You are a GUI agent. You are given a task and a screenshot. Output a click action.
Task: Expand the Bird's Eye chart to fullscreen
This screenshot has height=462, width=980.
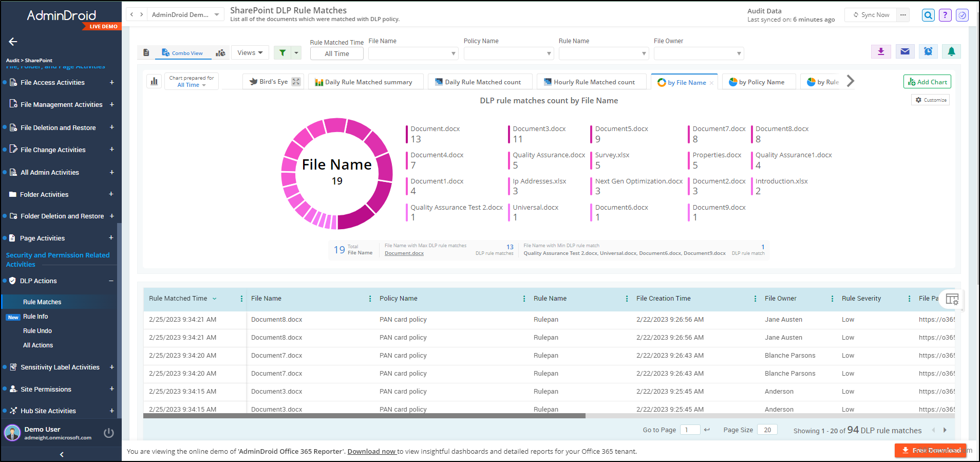tap(296, 82)
